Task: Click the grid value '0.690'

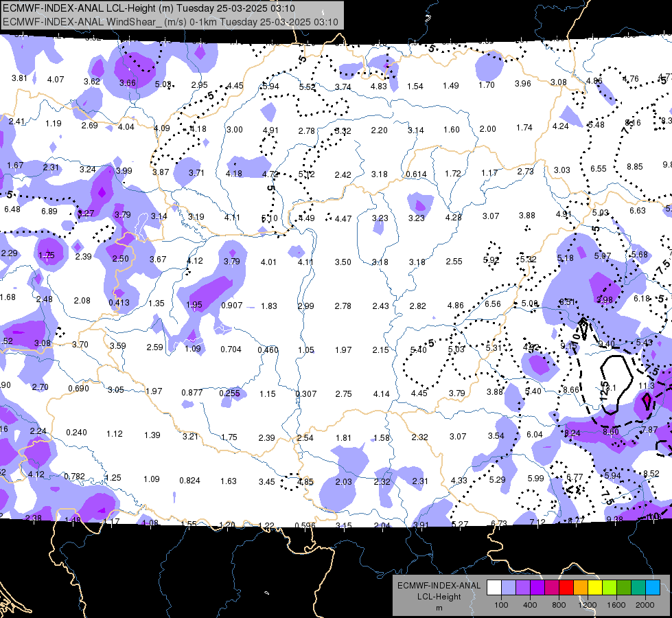Action: (78, 389)
